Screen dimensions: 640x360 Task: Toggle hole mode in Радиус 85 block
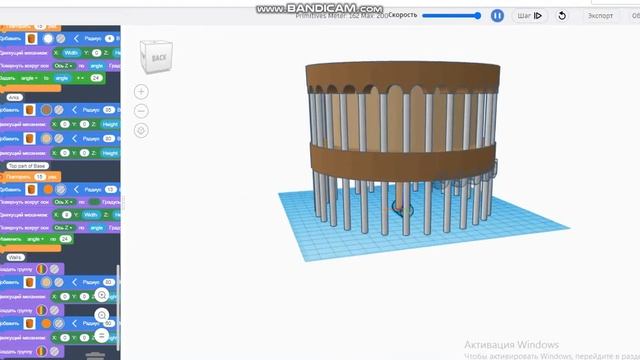pos(59,110)
